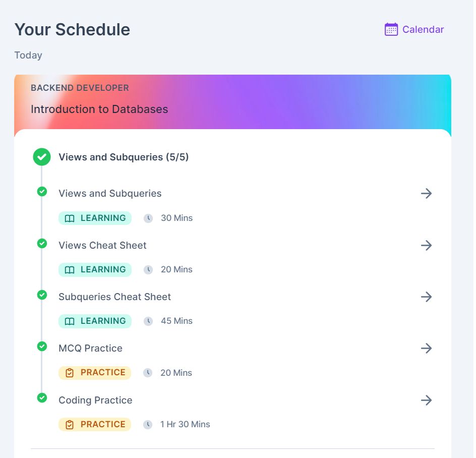
Task: Open the Calendar icon
Action: click(391, 29)
